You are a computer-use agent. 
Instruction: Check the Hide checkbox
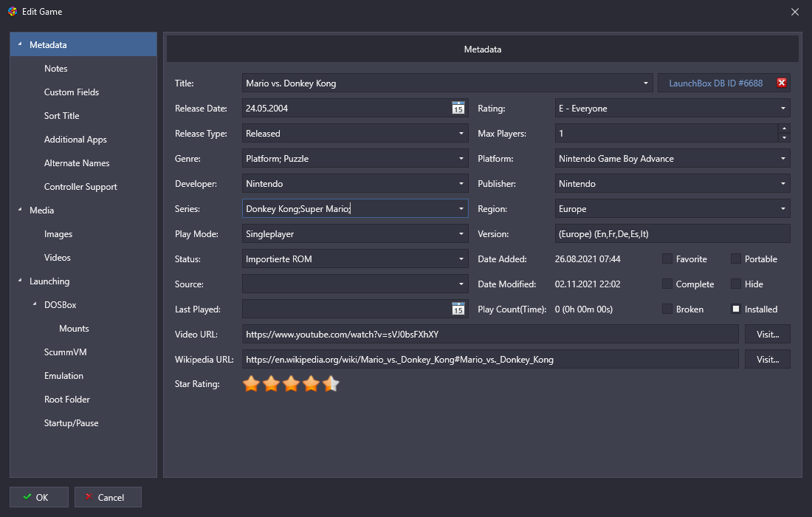tap(735, 284)
